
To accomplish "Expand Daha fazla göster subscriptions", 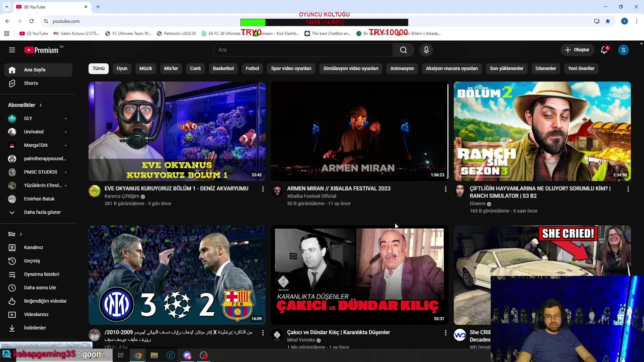I will tap(38, 212).
